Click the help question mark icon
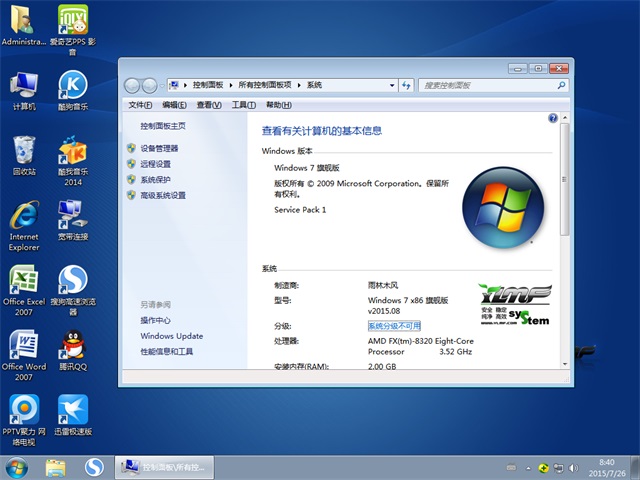The width and height of the screenshot is (640, 480). click(553, 118)
